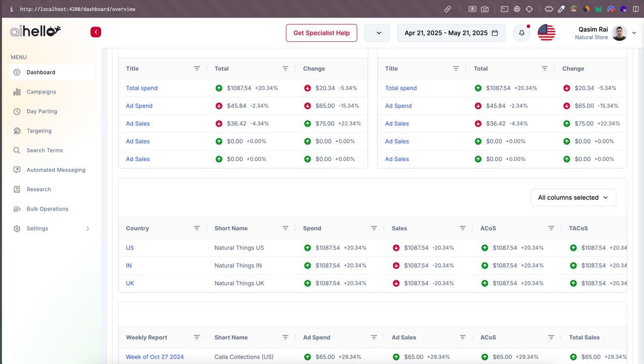Viewport: 644px width, 364px height.
Task: Click the filter icon in ACoS column header
Action: click(551, 228)
